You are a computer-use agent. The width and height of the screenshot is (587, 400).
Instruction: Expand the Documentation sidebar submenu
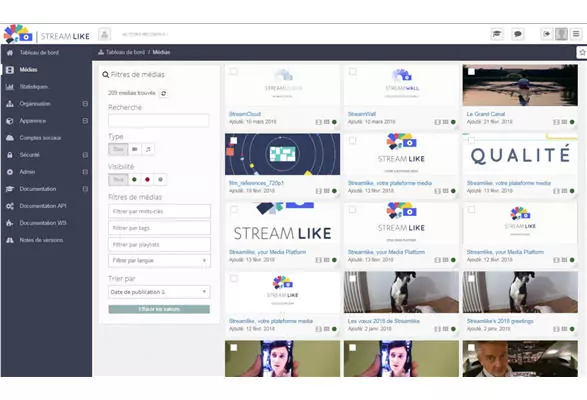coord(85,189)
